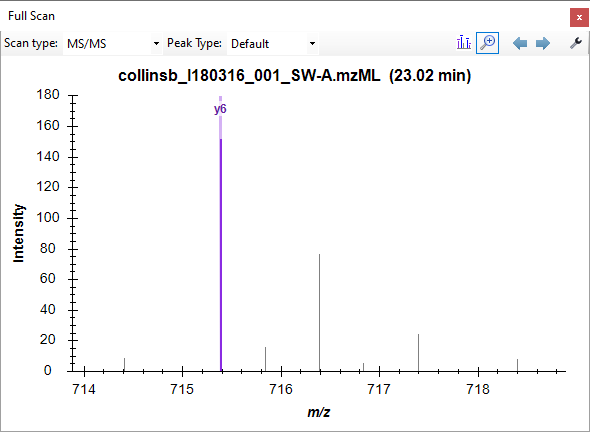Click the Scan type dropdown arrow
The width and height of the screenshot is (590, 432).
pyautogui.click(x=156, y=44)
